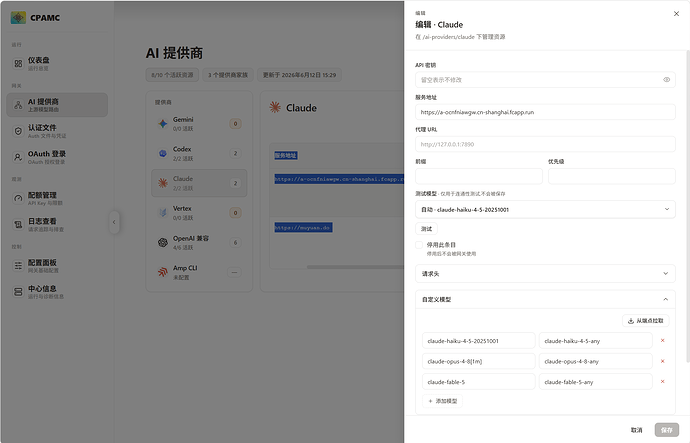Viewport: 690px width, 443px height.
Task: Remove the claude-fable-5 model row
Action: click(x=662, y=381)
